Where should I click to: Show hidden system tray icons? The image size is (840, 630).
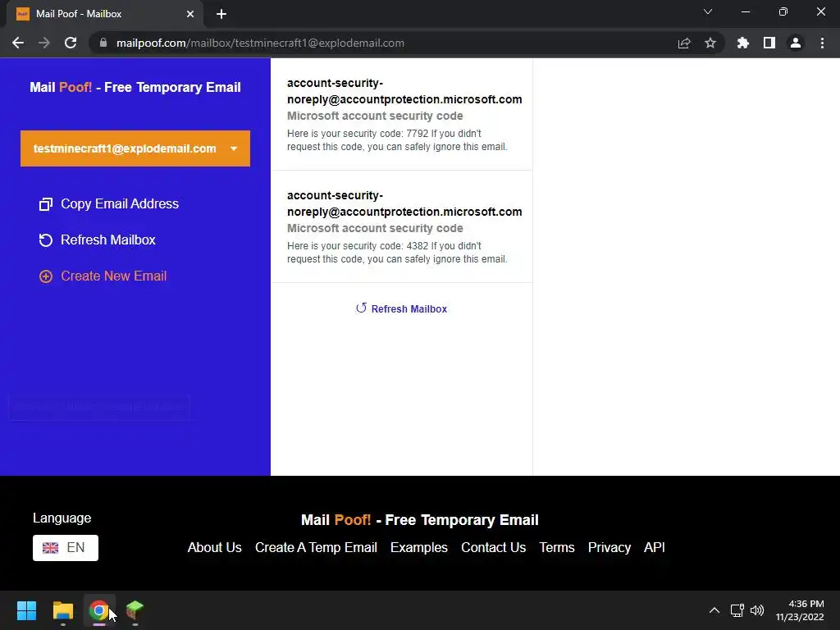tap(714, 610)
